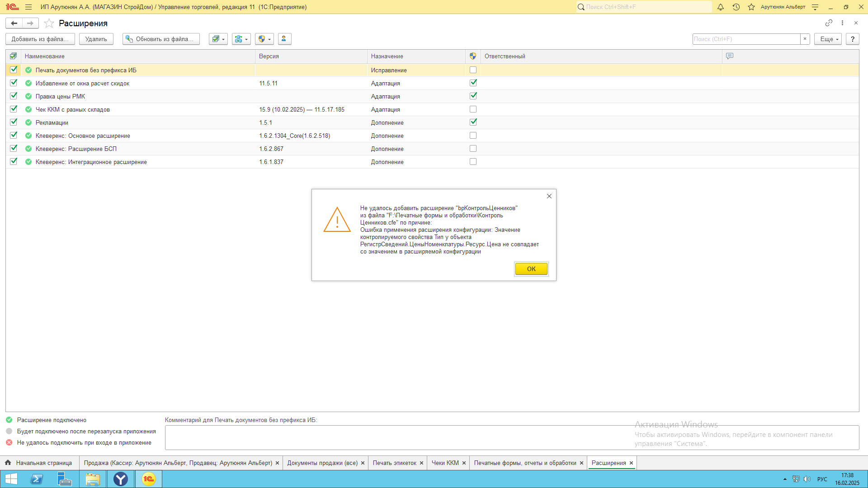
Task: Click the global search field Ctrl+Shift+F
Action: pos(644,7)
